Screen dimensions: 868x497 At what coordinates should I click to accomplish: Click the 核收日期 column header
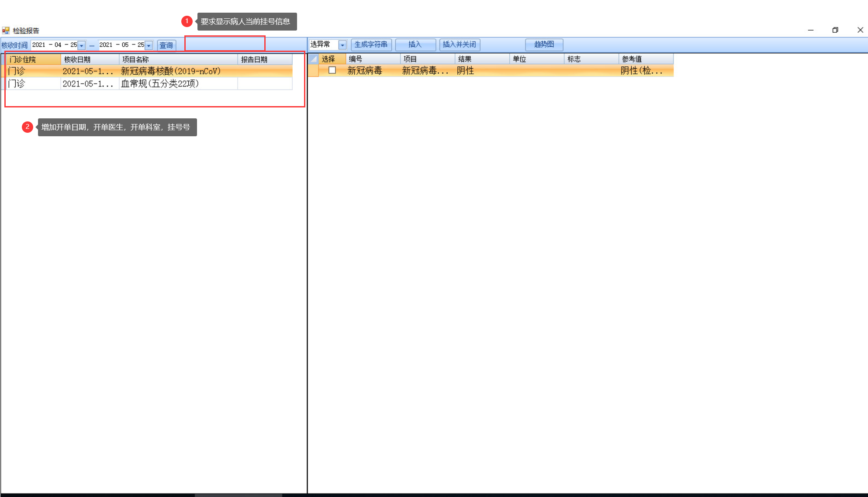point(90,59)
